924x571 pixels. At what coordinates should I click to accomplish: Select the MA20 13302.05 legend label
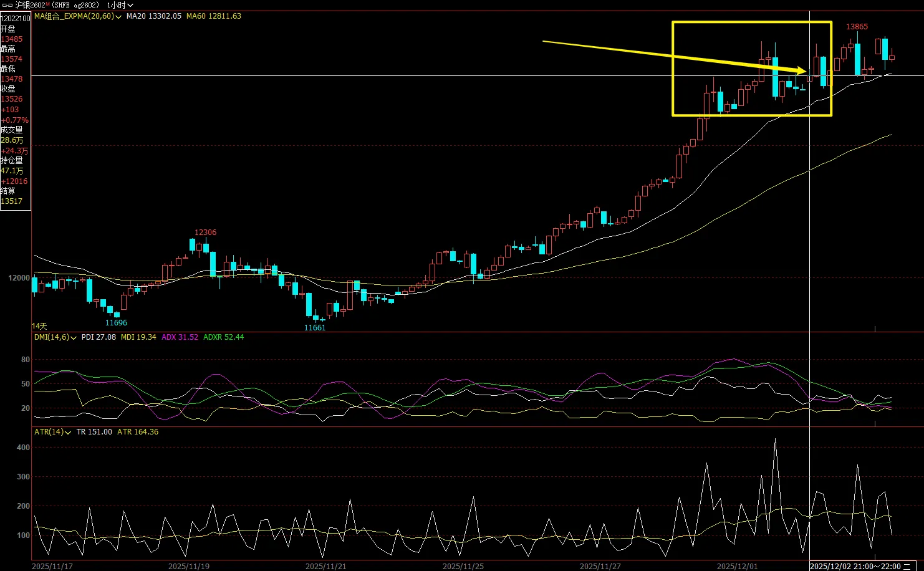[153, 16]
